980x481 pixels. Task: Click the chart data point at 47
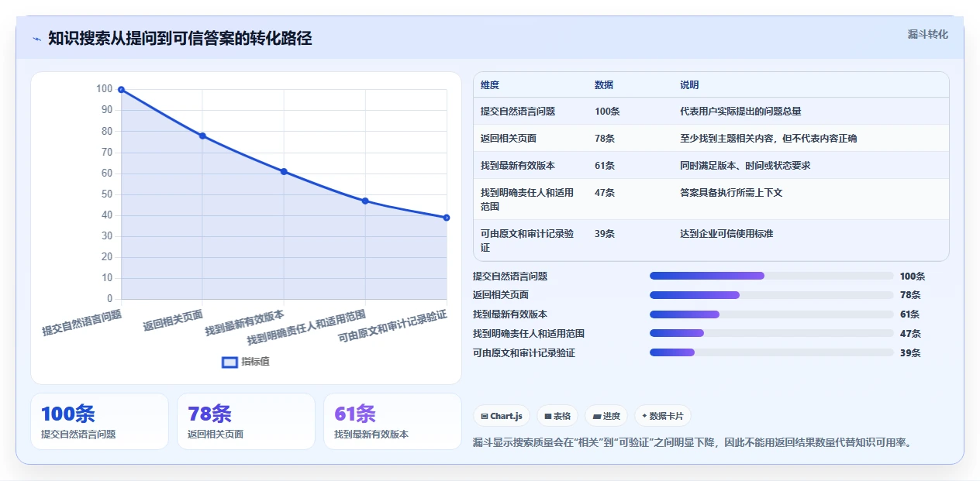tap(365, 201)
